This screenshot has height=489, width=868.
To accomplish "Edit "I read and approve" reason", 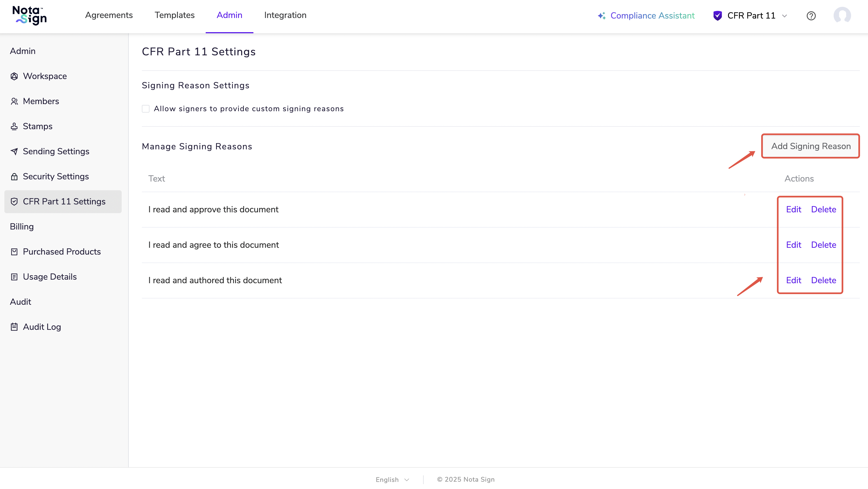I will click(793, 210).
